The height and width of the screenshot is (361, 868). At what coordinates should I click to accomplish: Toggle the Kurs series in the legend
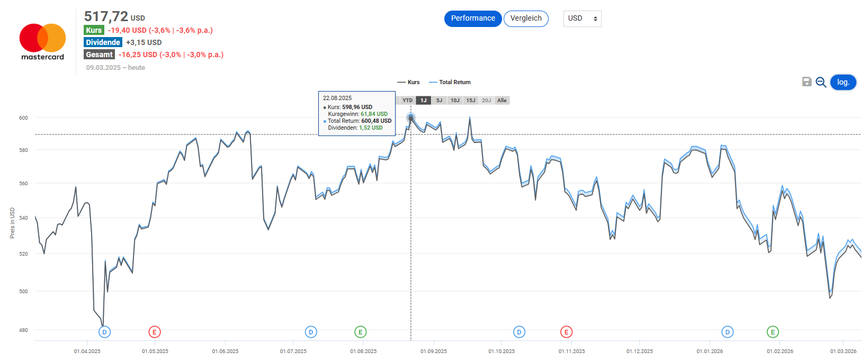coord(409,82)
